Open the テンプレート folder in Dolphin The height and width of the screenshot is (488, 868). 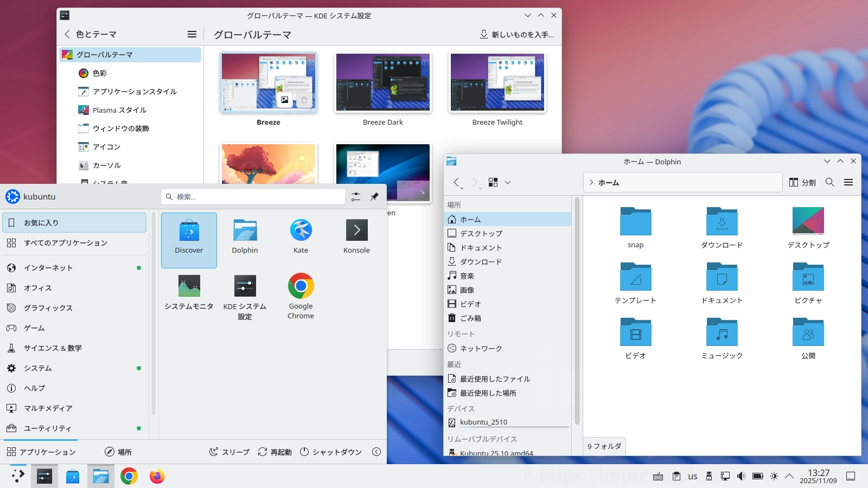pyautogui.click(x=635, y=283)
